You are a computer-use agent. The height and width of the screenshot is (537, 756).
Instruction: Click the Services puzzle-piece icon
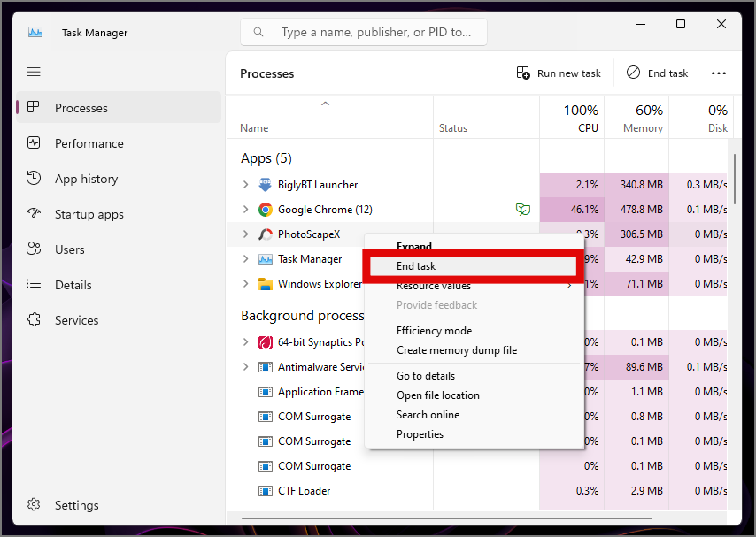(x=34, y=319)
